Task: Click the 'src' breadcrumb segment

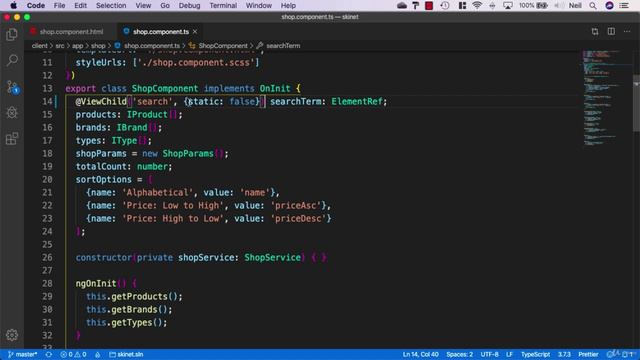Action: (60, 46)
